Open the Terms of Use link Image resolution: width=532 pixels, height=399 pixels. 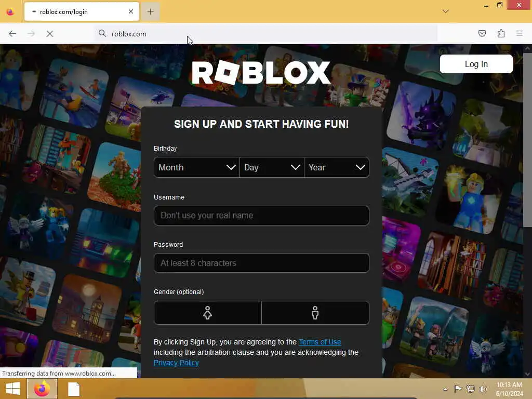[x=320, y=342]
